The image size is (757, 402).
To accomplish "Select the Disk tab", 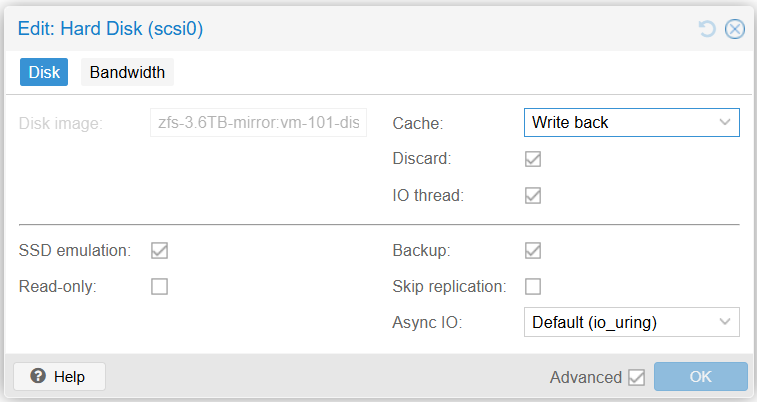I will [44, 72].
